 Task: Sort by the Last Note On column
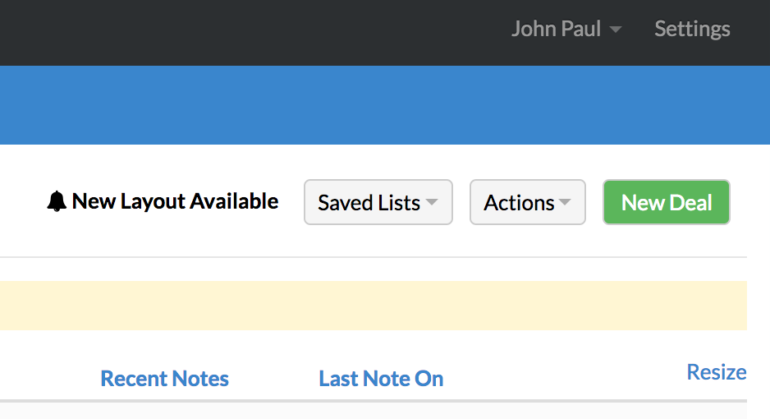381,379
